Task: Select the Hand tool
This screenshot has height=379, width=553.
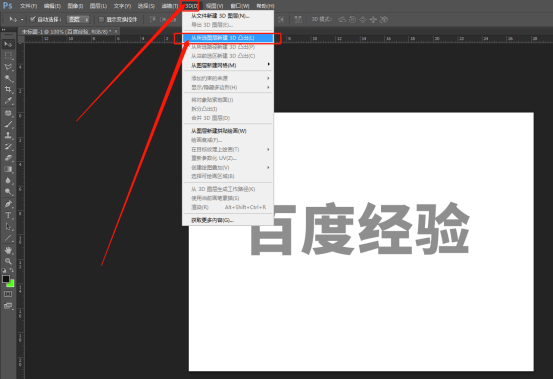Action: pyautogui.click(x=8, y=250)
